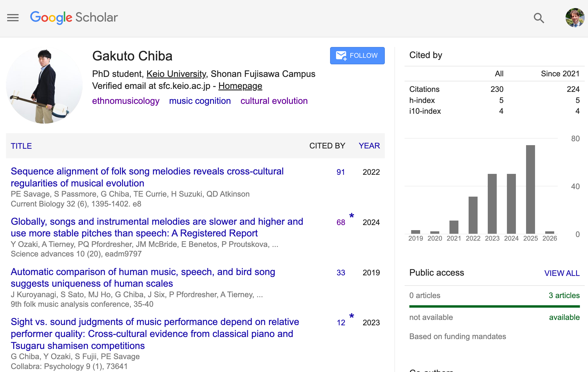Screen dimensions: 588x372
Task: Click the Google Scholar logo
Action: click(74, 18)
